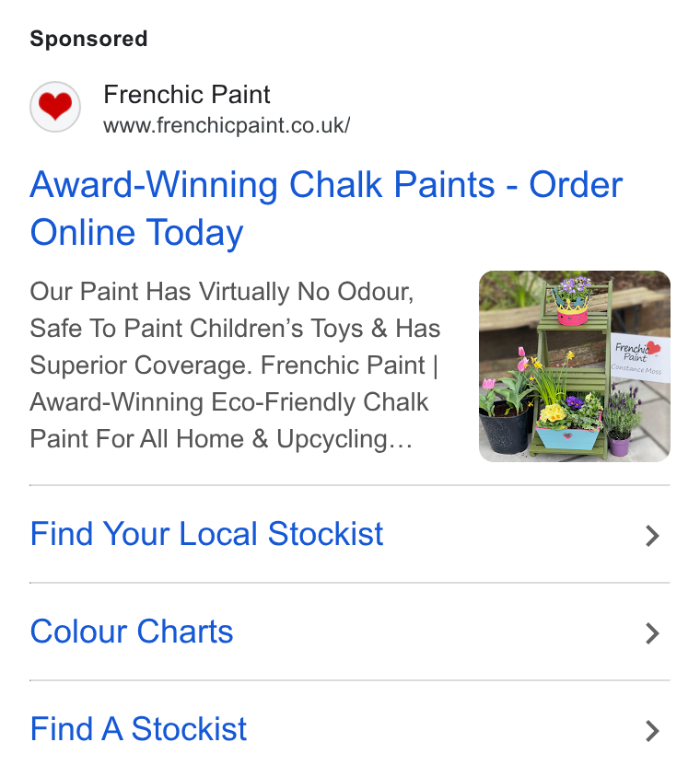The width and height of the screenshot is (700, 777).
Task: Click the pink crown planter on the top shelf
Action: coord(573,312)
